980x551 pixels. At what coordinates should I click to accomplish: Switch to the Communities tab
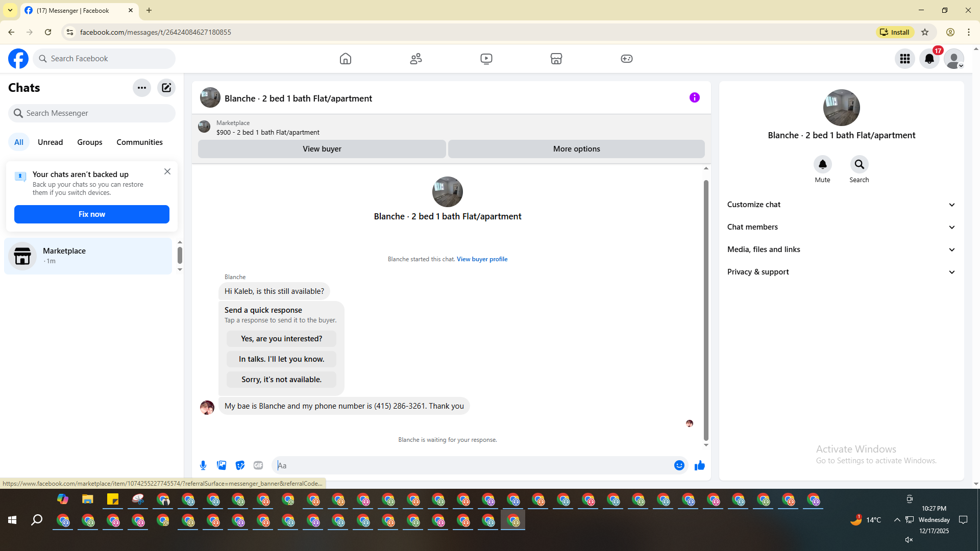click(x=139, y=142)
